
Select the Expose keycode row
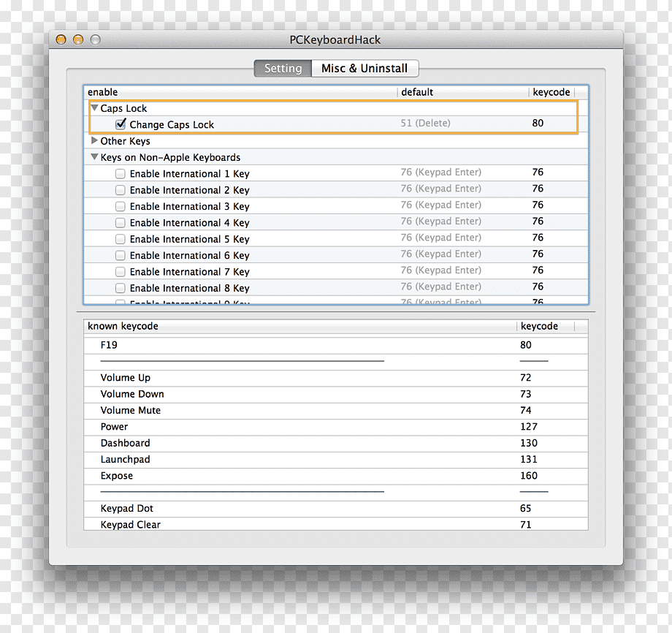pos(336,476)
